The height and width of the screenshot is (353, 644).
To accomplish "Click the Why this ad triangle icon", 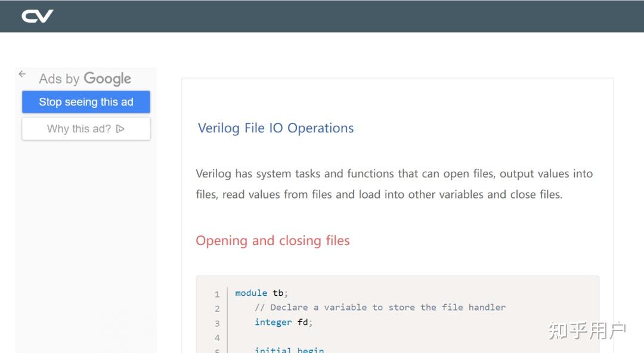I will coord(120,129).
